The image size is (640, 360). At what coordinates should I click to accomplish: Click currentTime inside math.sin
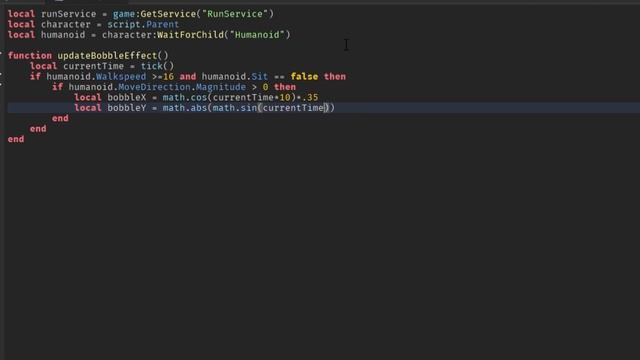(293, 108)
